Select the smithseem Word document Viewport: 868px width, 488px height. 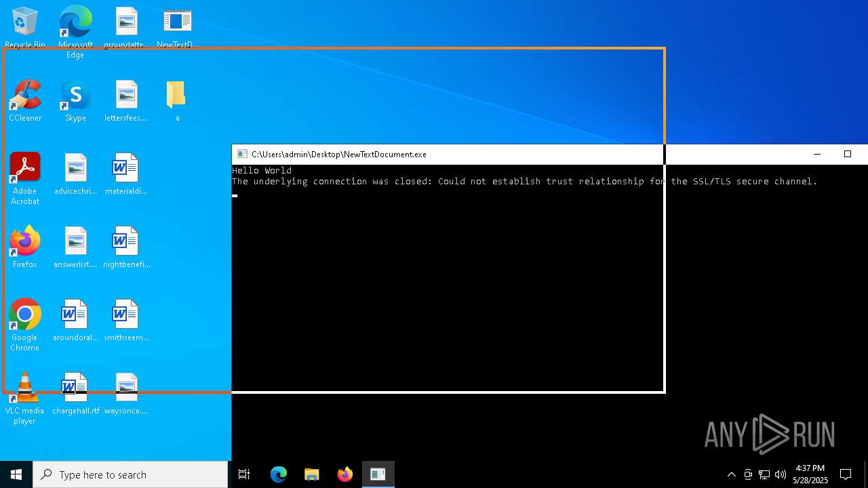[127, 320]
